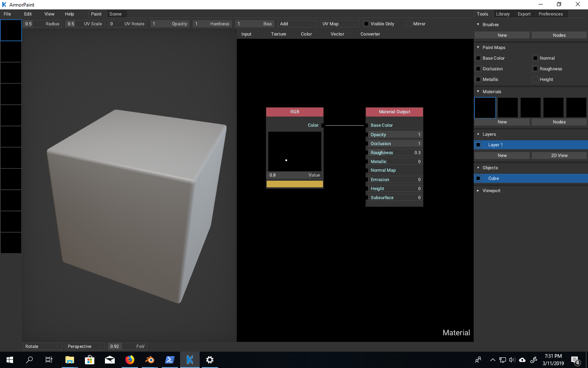This screenshot has width=588, height=368.
Task: Select the bottom-most tool in the left toolbar
Action: pyautogui.click(x=11, y=243)
